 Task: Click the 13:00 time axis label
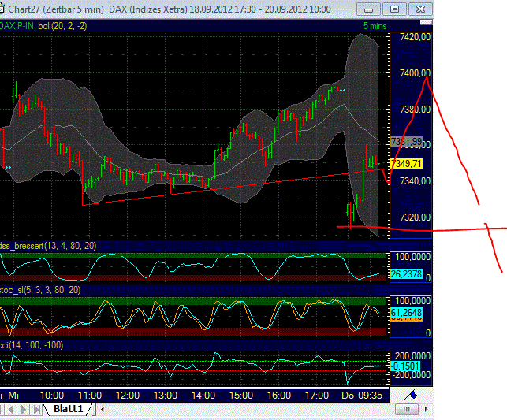coord(166,396)
